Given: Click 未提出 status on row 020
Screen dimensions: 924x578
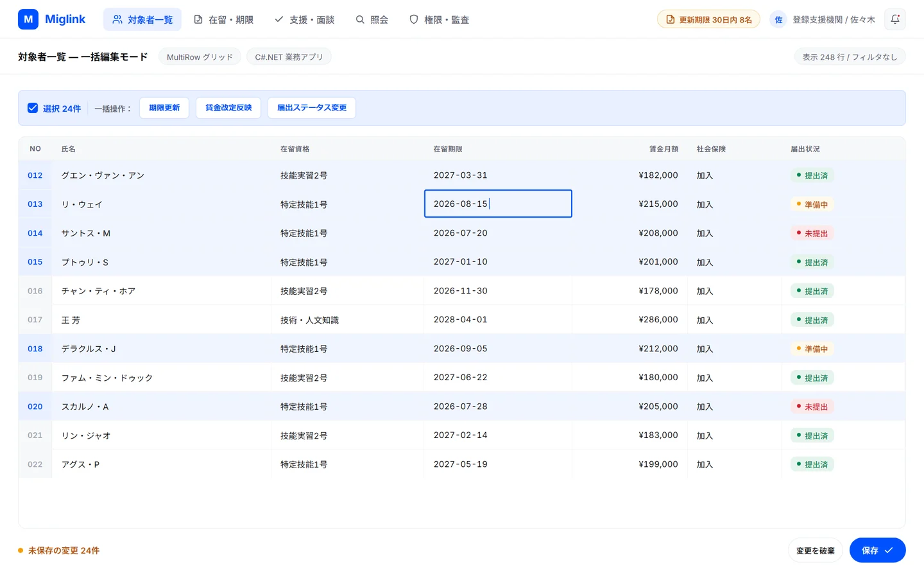Looking at the screenshot, I should [812, 407].
